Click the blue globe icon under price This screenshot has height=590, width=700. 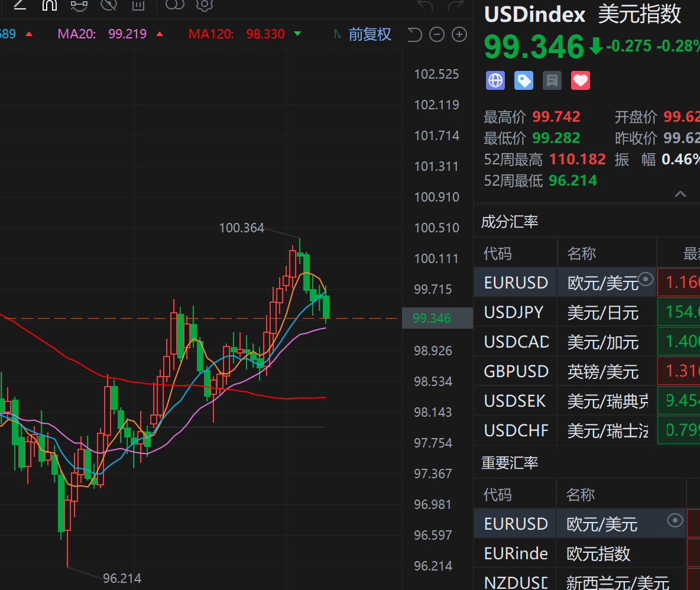pos(495,80)
